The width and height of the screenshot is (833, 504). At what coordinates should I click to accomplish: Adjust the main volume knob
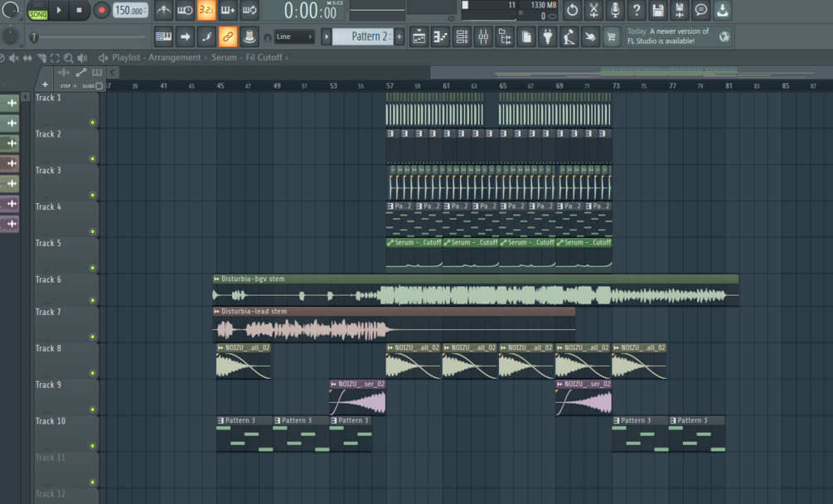click(10, 9)
